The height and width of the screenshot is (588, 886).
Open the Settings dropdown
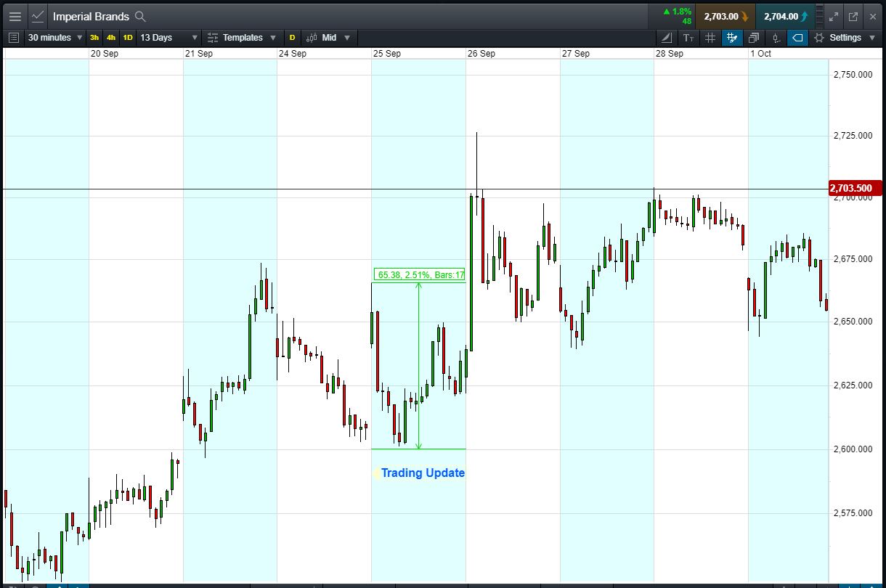pyautogui.click(x=845, y=38)
